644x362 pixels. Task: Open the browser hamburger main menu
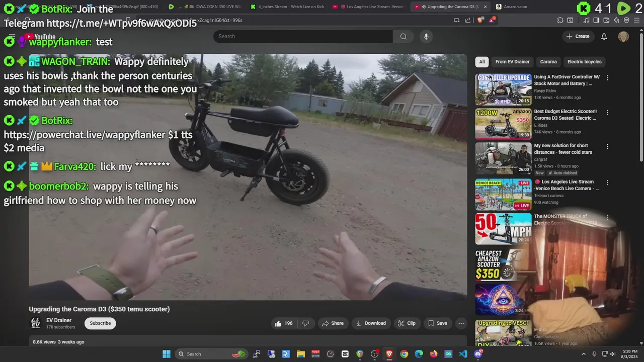tap(637, 20)
